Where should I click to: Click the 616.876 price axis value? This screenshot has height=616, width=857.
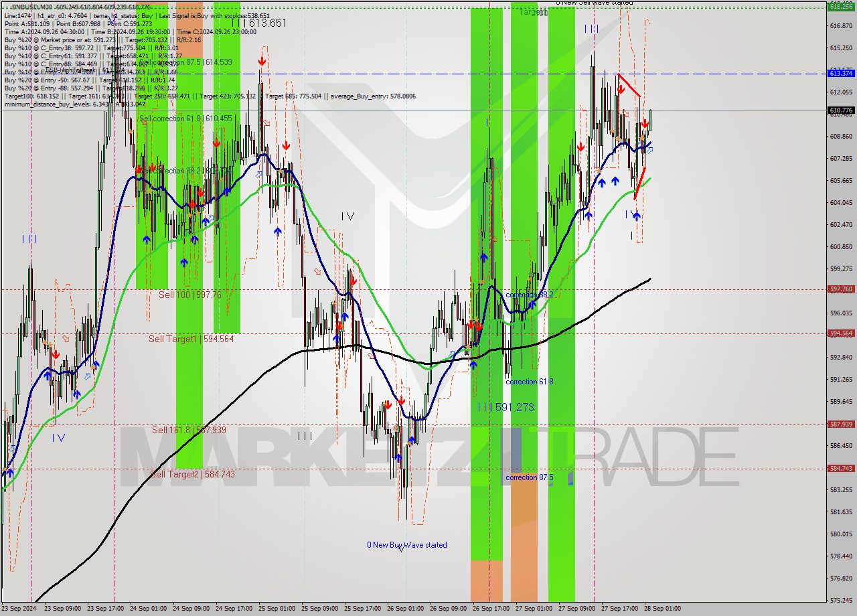[841, 25]
